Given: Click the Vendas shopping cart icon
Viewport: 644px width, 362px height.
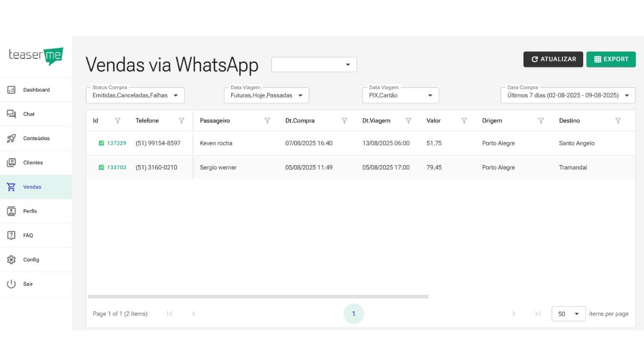Looking at the screenshot, I should pyautogui.click(x=11, y=187).
